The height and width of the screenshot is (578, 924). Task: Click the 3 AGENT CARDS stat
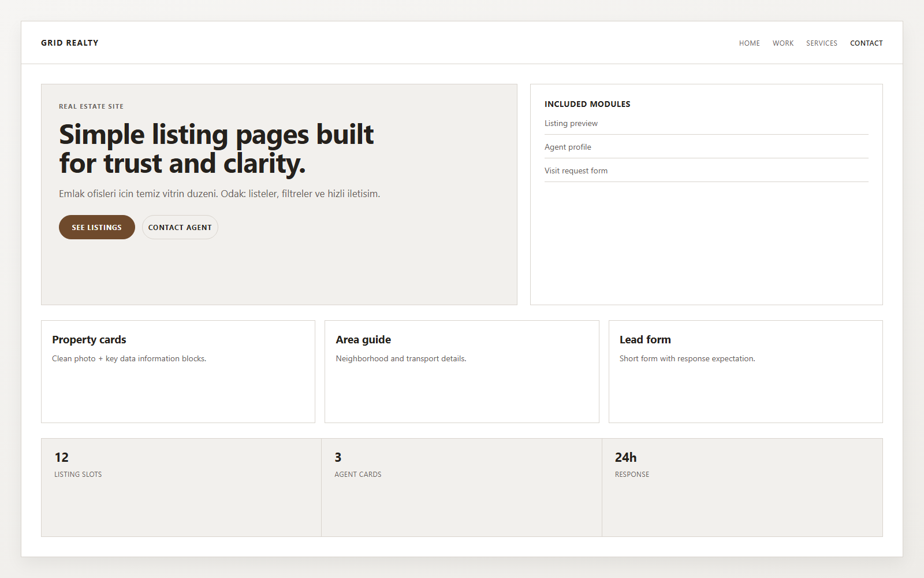tap(461, 487)
